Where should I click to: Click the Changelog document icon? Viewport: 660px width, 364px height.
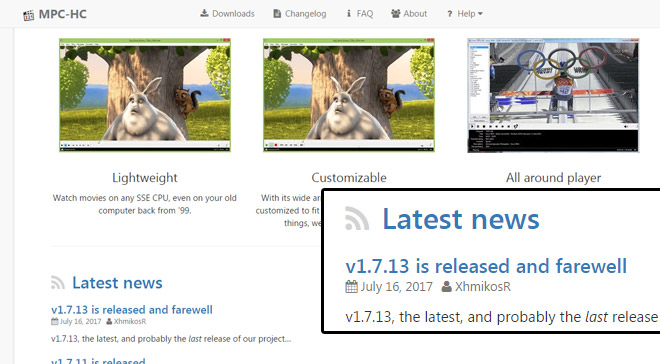tap(277, 13)
